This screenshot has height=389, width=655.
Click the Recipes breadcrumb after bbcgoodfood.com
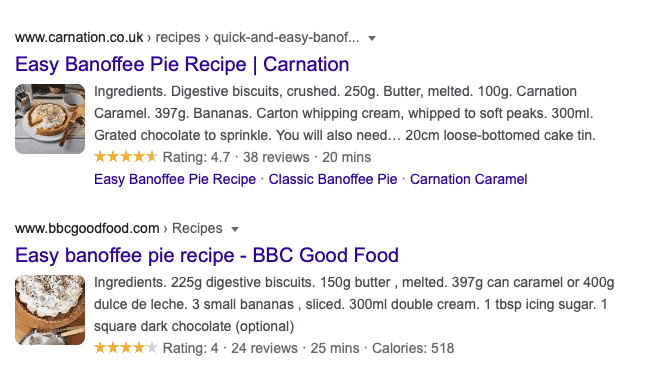[197, 229]
